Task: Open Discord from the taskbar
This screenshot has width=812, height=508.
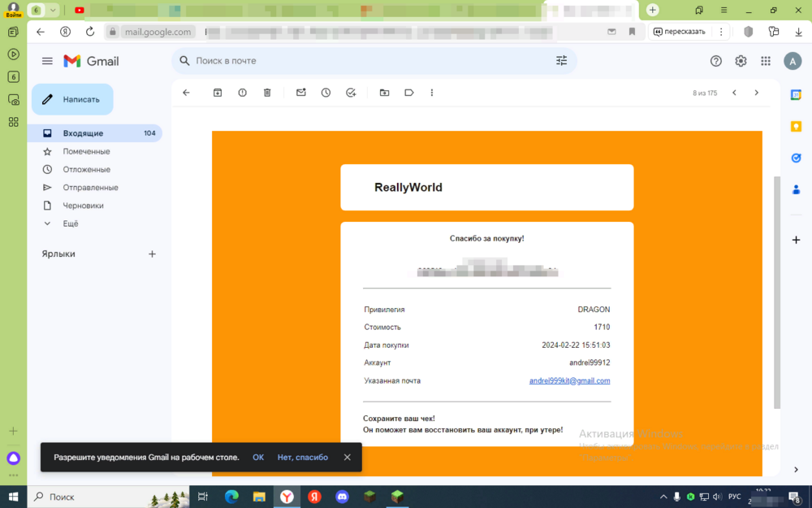Action: [x=342, y=497]
